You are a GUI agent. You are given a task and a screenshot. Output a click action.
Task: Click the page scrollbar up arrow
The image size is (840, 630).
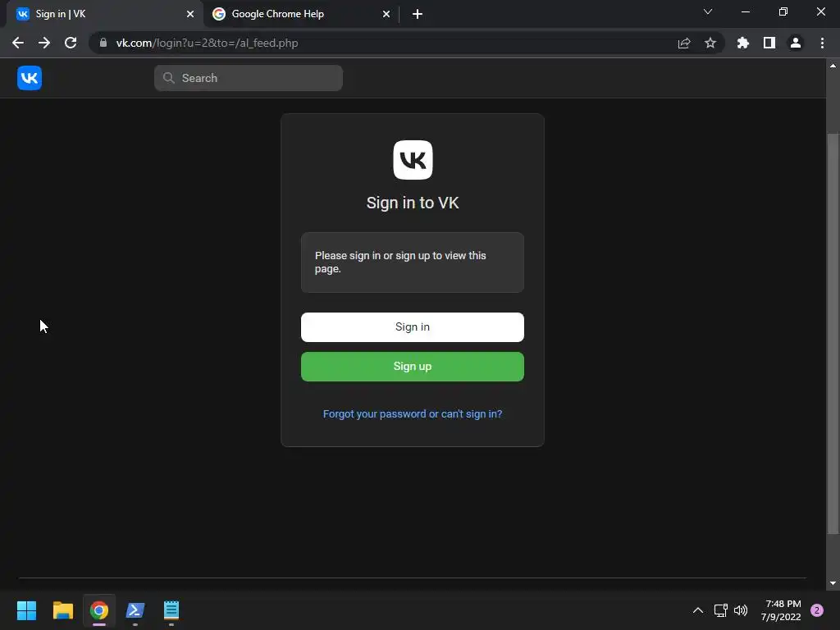coord(833,66)
